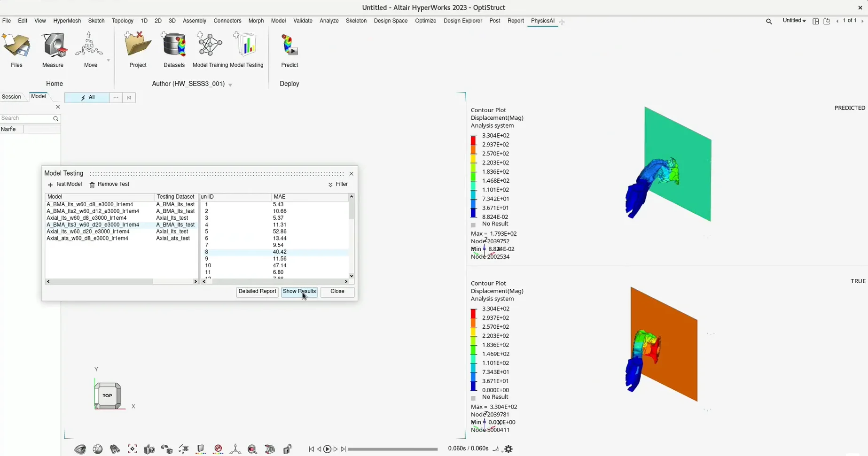Click the animation settings gear icon
Image resolution: width=868 pixels, height=456 pixels.
click(x=508, y=449)
